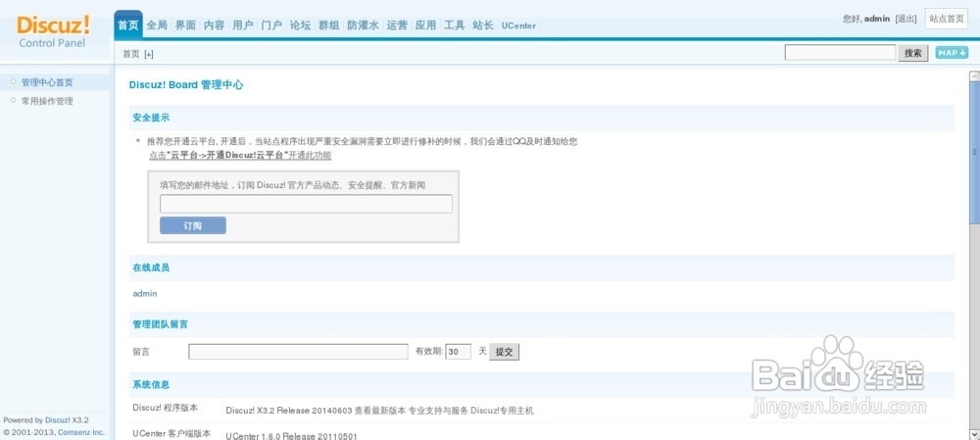Switch to the 界面 tab
The image size is (980, 440).
[185, 25]
